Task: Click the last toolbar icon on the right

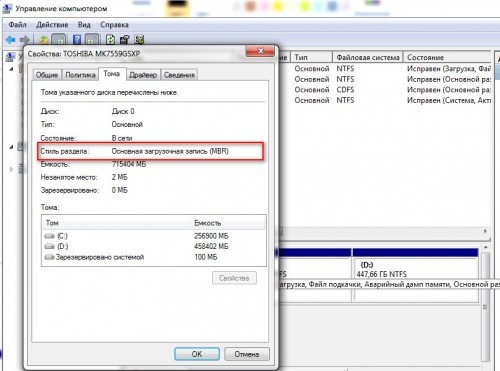Action: [x=139, y=40]
